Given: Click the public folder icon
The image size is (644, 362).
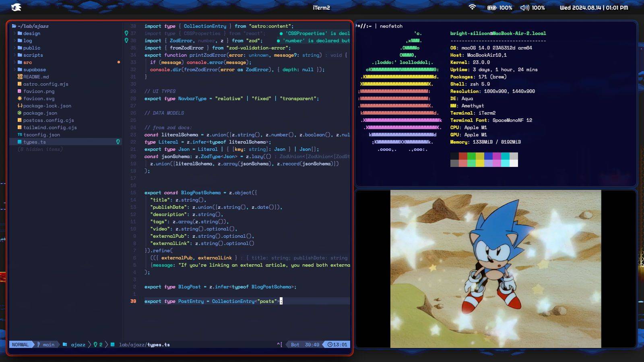Looking at the screenshot, I should click(20, 48).
